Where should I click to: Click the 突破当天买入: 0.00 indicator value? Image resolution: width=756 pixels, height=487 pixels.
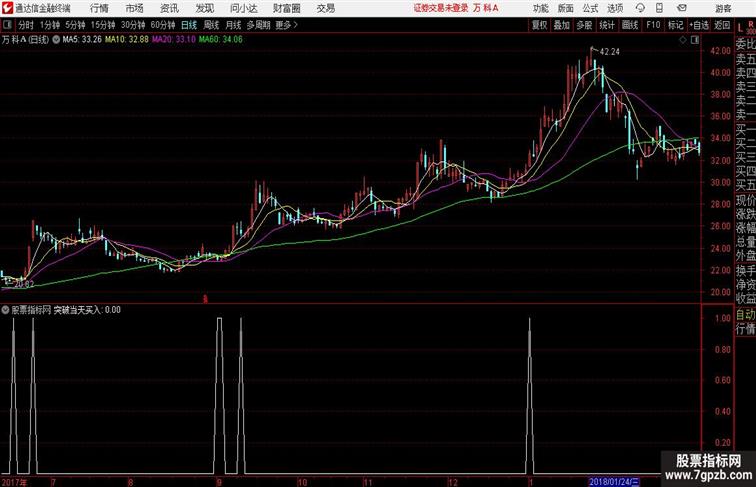coord(87,310)
